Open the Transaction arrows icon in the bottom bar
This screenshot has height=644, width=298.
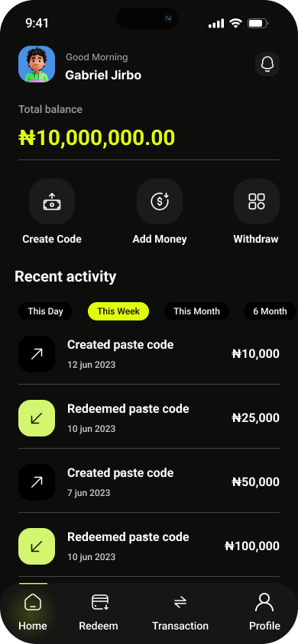[180, 603]
